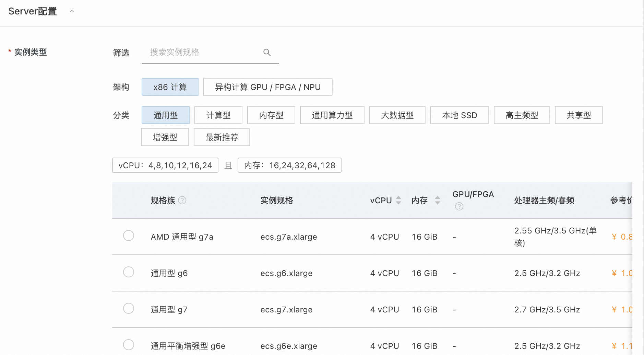
Task: Choose the 通用型 category
Action: (166, 115)
